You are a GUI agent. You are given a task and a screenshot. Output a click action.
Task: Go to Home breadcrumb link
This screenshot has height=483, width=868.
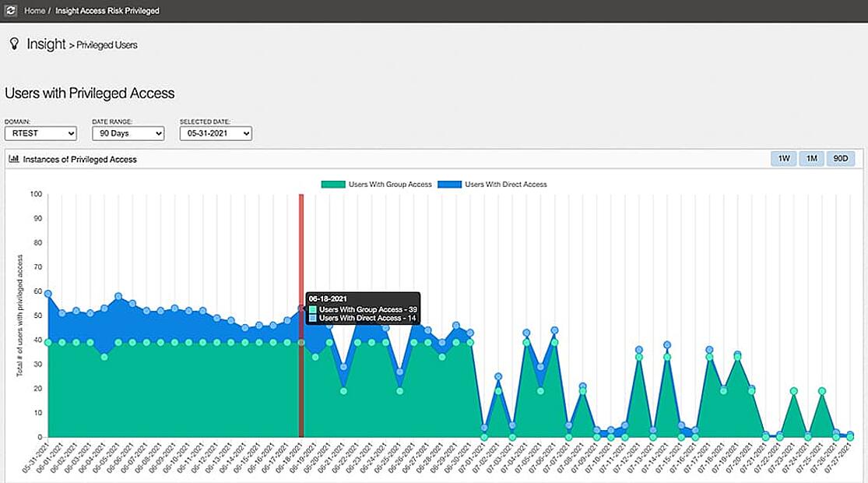(x=34, y=11)
